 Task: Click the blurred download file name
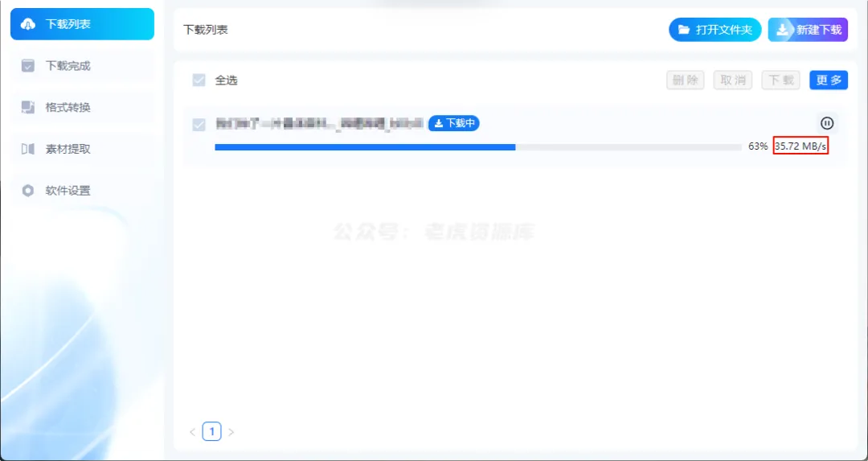[x=321, y=124]
